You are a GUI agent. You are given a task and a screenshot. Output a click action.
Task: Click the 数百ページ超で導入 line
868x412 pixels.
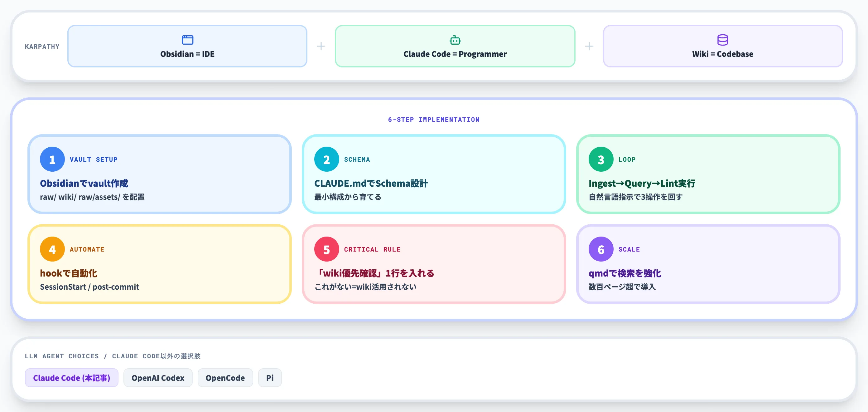tap(622, 287)
